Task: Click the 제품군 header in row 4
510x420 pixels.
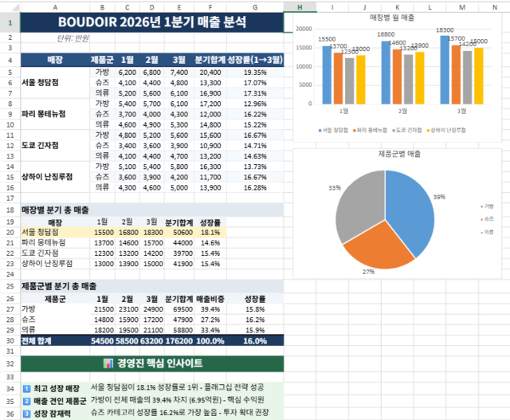Action: 102,61
